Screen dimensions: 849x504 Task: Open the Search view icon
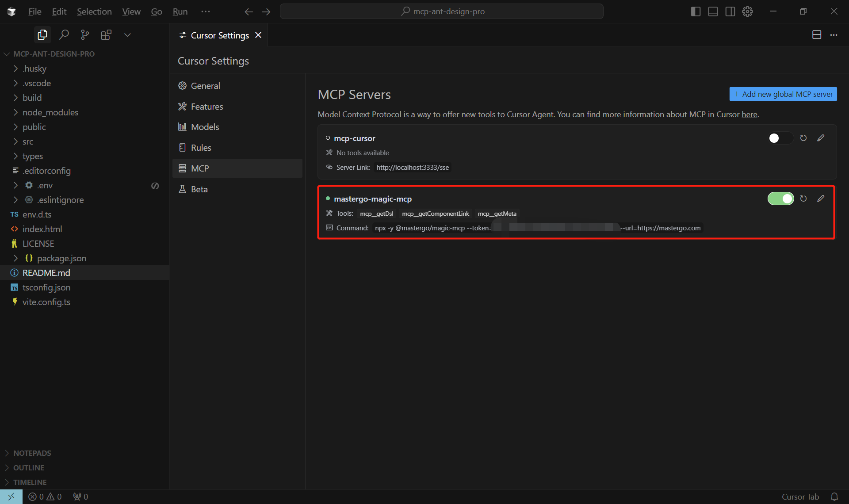[x=64, y=35]
